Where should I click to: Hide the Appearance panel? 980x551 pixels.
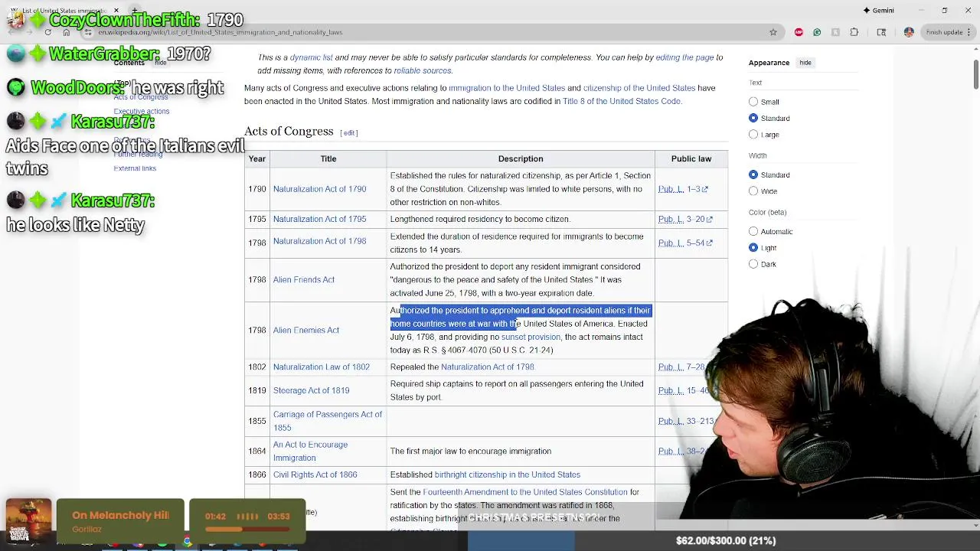click(x=805, y=63)
